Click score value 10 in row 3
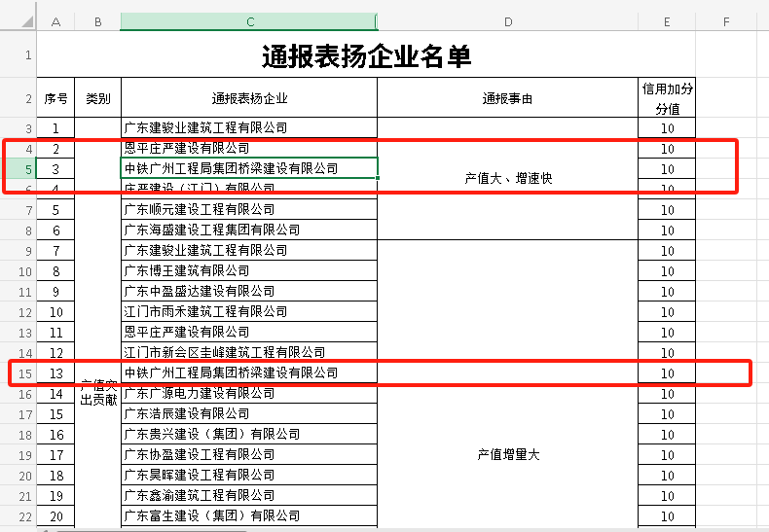 point(667,128)
